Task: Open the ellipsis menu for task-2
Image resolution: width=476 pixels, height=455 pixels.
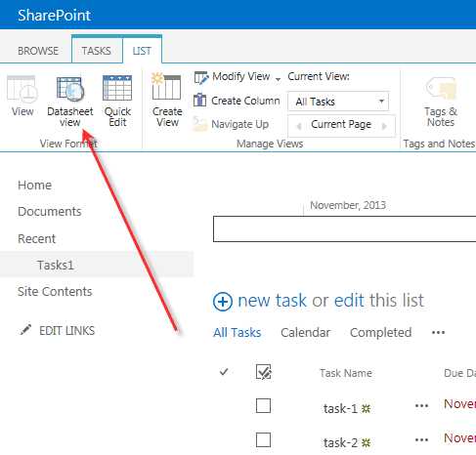Action: coord(421,440)
